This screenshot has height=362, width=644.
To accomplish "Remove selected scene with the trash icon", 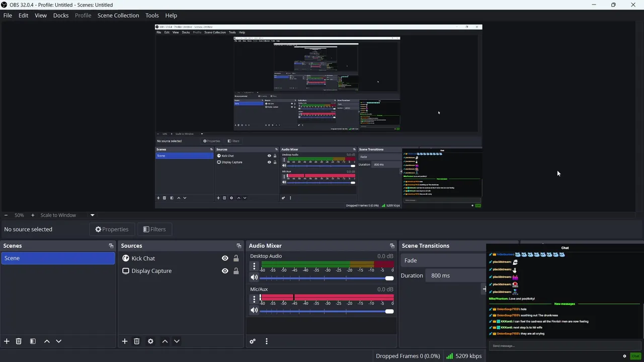I will (x=19, y=341).
